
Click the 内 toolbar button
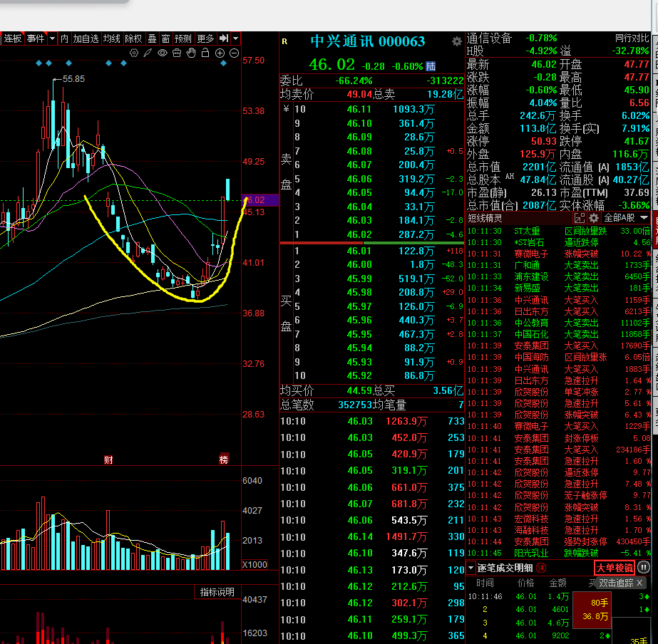coord(64,38)
